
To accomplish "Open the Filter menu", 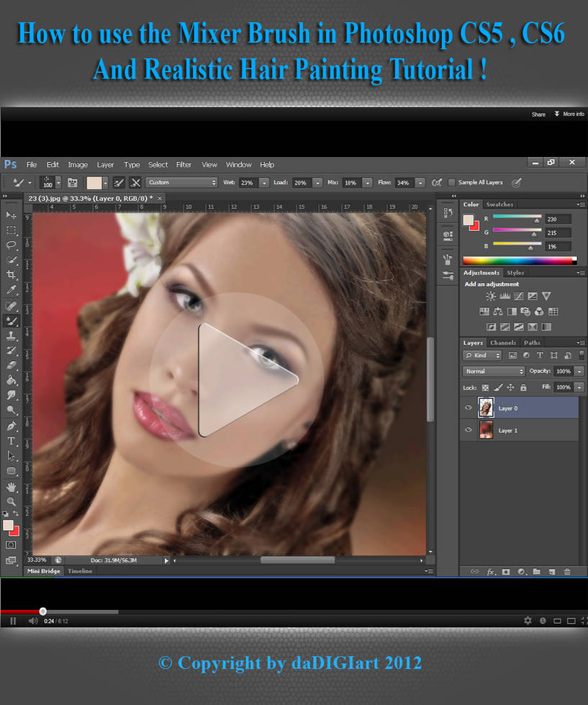I will [184, 164].
